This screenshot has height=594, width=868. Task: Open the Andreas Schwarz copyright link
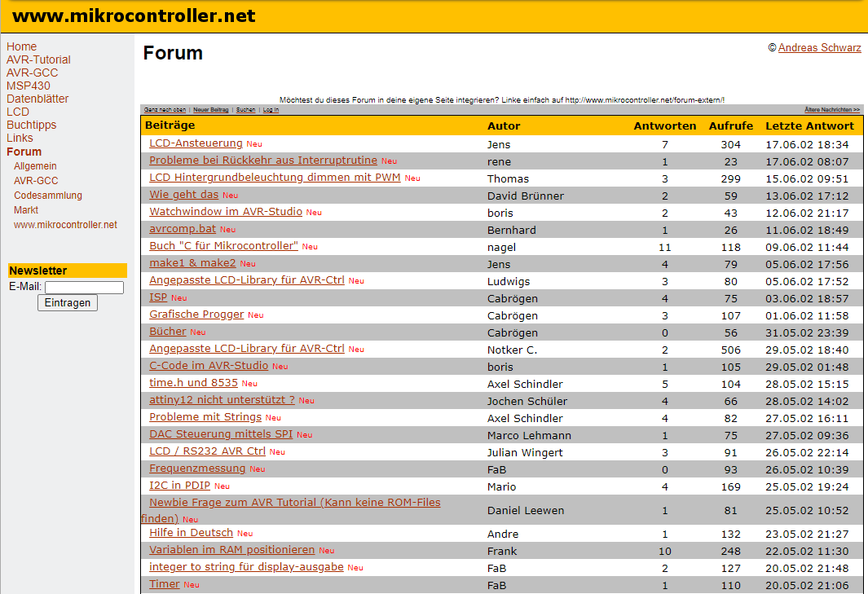pos(819,47)
